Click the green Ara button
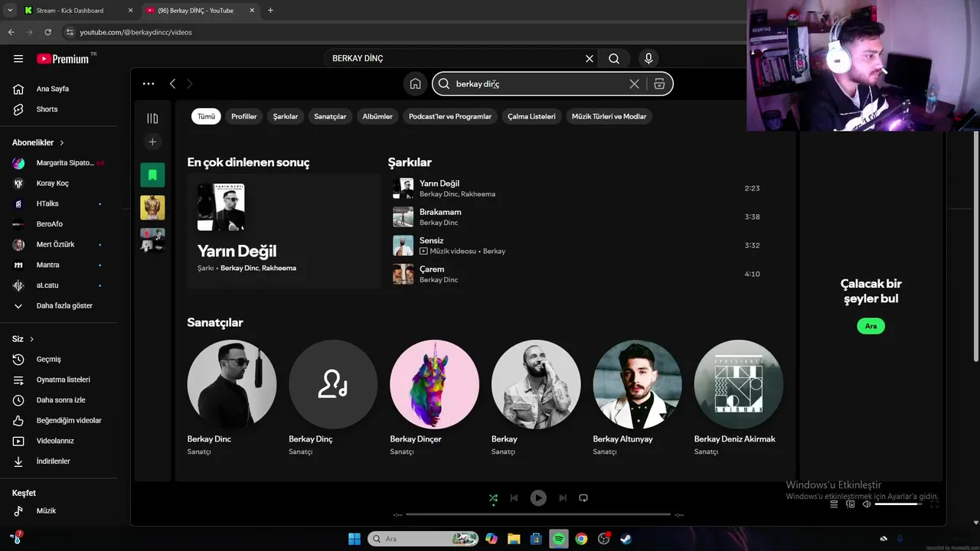This screenshot has width=980, height=551. (871, 326)
